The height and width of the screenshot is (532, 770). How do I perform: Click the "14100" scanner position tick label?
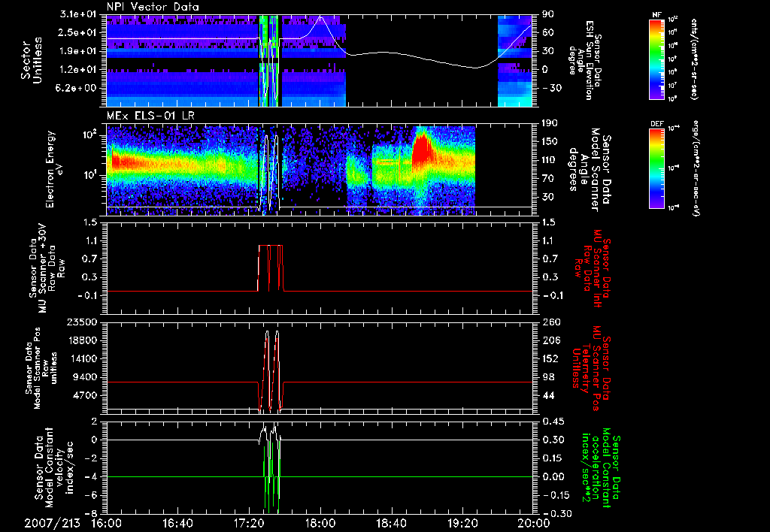point(83,358)
